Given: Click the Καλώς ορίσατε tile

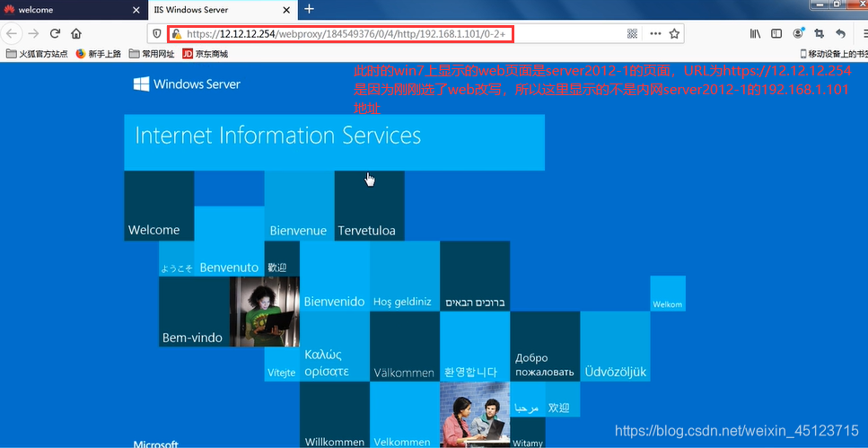Looking at the screenshot, I should [x=334, y=347].
